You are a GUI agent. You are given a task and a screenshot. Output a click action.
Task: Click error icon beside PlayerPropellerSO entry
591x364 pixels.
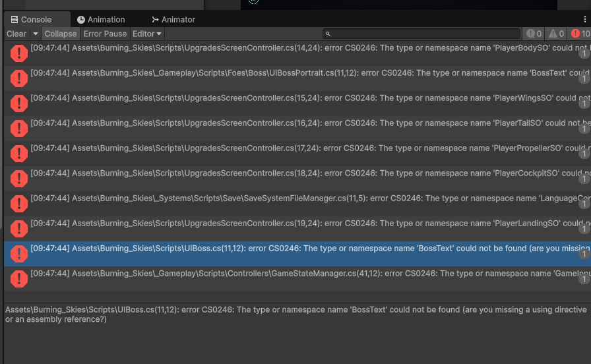19,154
